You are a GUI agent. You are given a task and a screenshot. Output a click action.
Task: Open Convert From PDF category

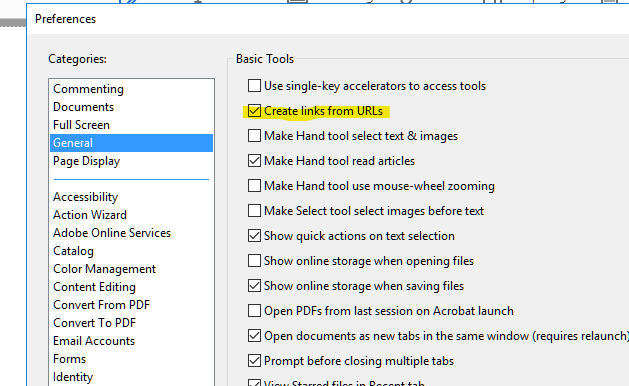pos(132,305)
